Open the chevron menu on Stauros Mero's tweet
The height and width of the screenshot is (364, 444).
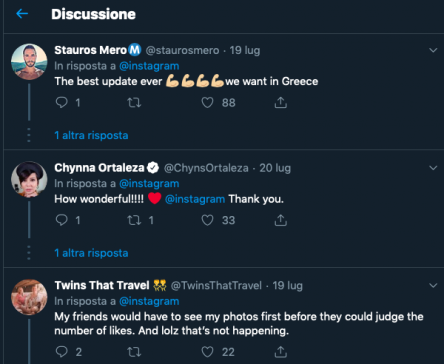(433, 50)
